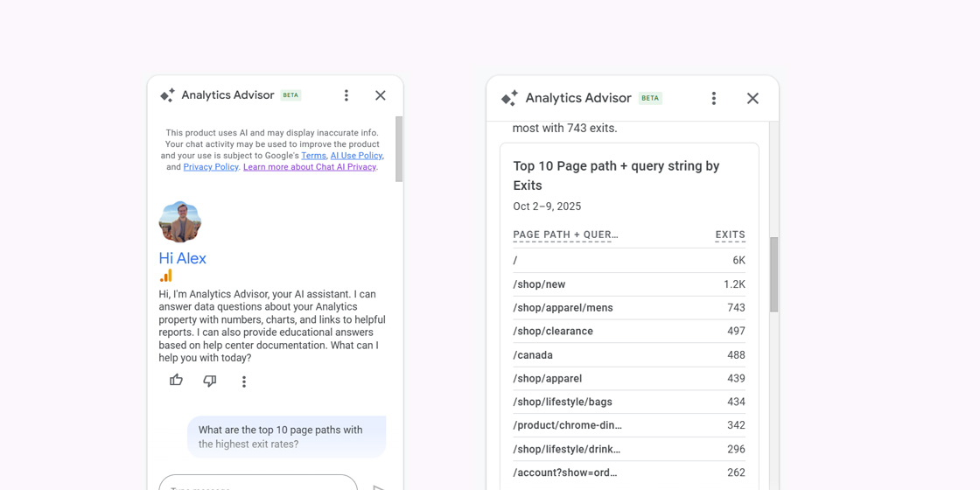Click the thumbs up icon under greeting
This screenshot has height=490, width=980.
pyautogui.click(x=176, y=381)
